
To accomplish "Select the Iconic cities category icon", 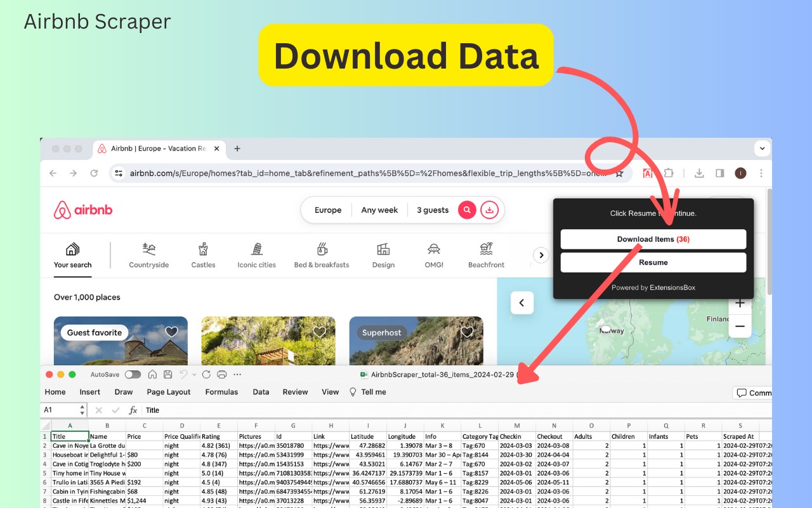I will click(x=257, y=249).
